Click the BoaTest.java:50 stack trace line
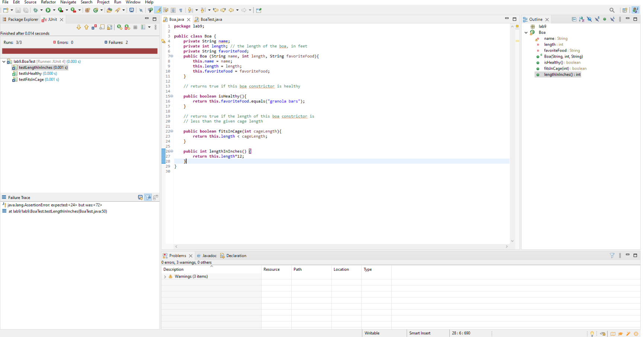 coord(58,211)
